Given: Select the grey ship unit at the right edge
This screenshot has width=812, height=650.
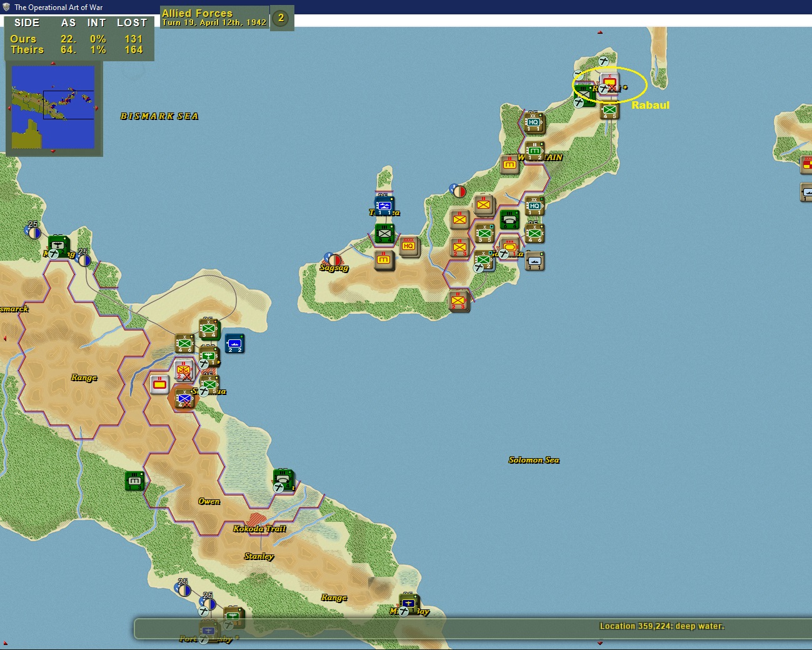Looking at the screenshot, I should tap(806, 192).
